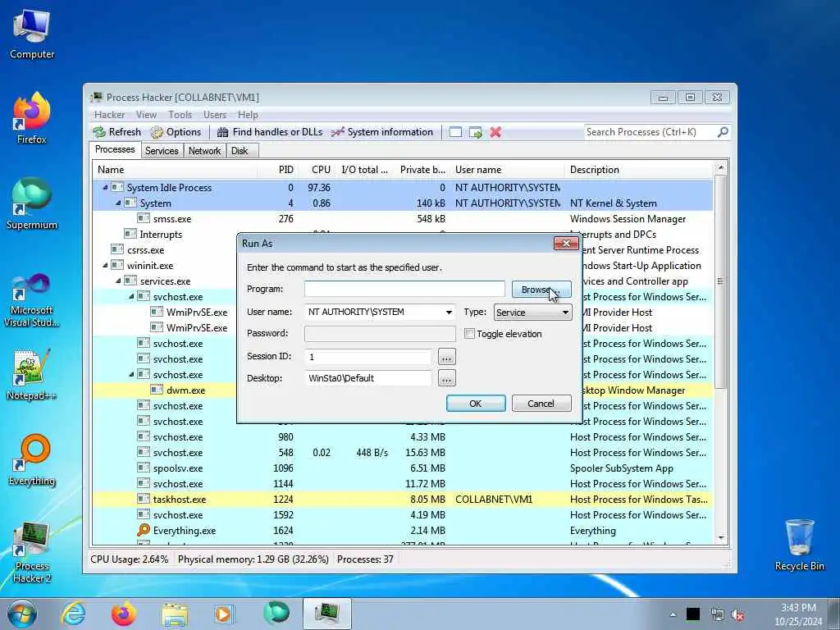Image resolution: width=840 pixels, height=630 pixels.
Task: Sort by the CPU column header
Action: (x=317, y=170)
